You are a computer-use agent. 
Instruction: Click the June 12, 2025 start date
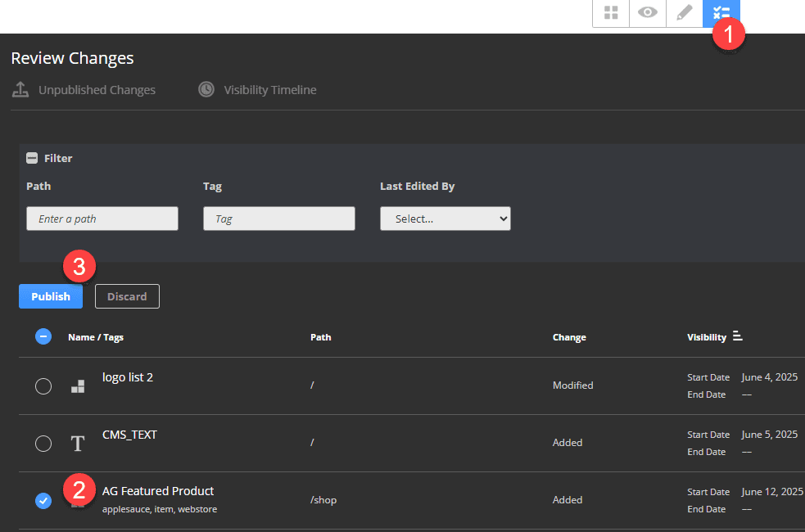[772, 492]
